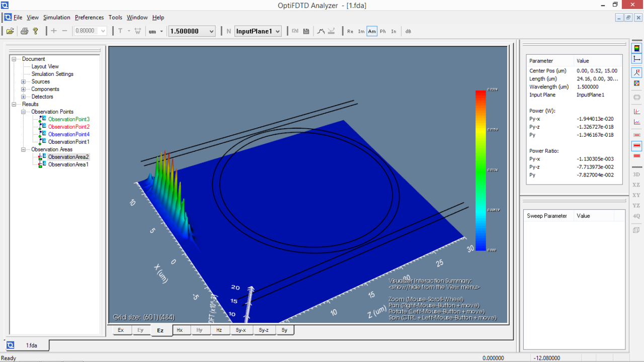Click the XZ view button
The image size is (644, 362).
click(x=635, y=185)
